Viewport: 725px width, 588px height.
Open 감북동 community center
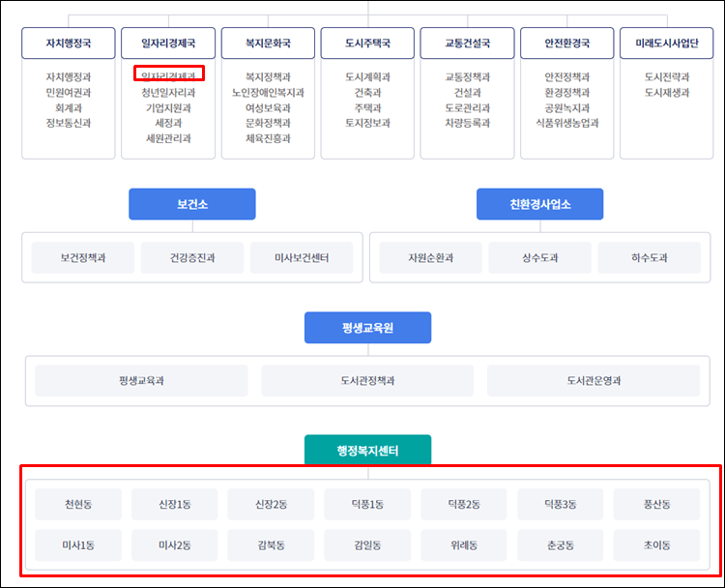(271, 545)
